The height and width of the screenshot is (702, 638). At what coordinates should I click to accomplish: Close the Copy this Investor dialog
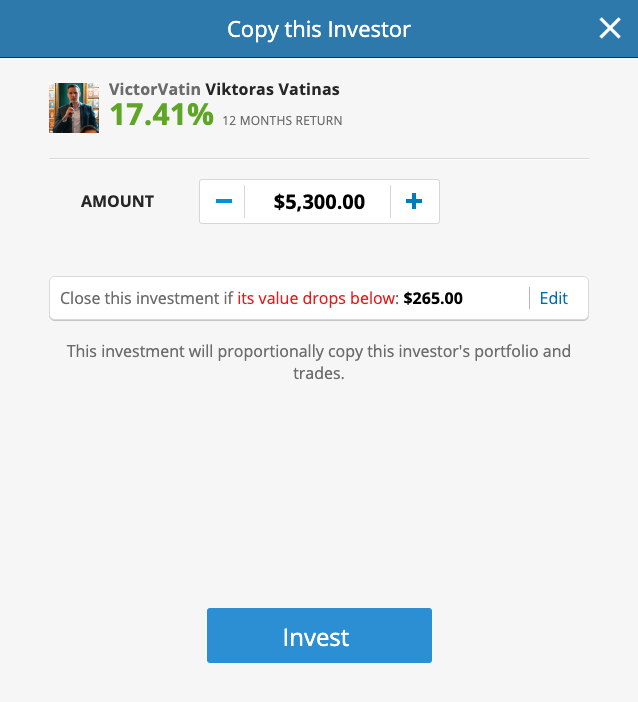pos(610,29)
